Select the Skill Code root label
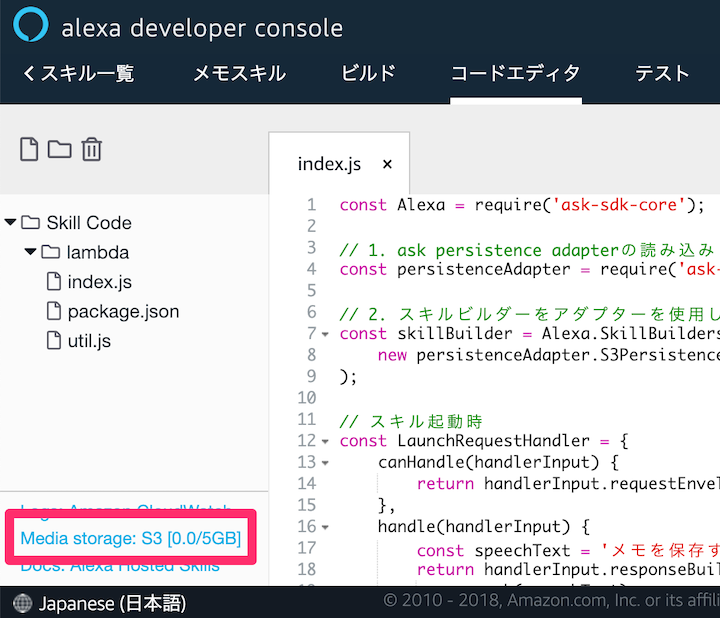The width and height of the screenshot is (720, 618). (x=89, y=223)
